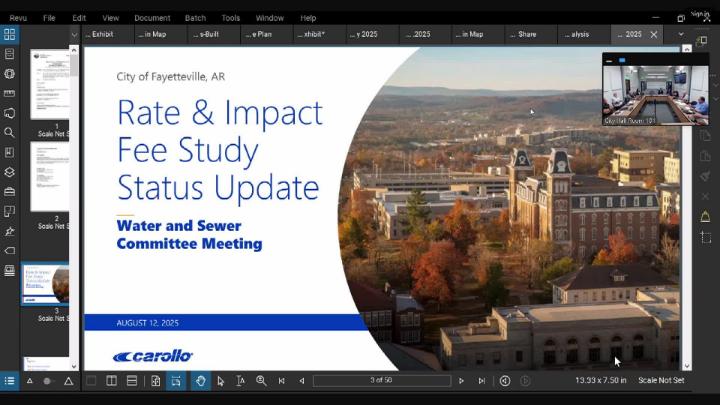Open the Sets panel icon

click(9, 211)
